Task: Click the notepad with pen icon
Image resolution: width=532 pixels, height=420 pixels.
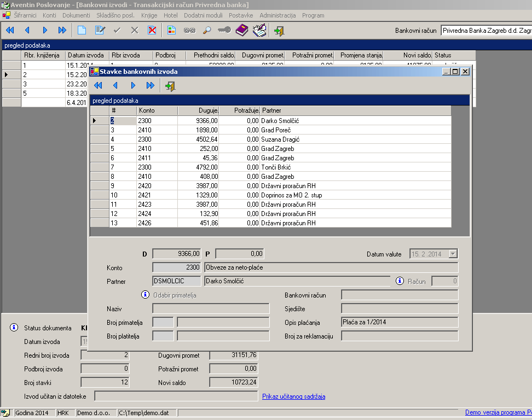Action: [x=259, y=31]
